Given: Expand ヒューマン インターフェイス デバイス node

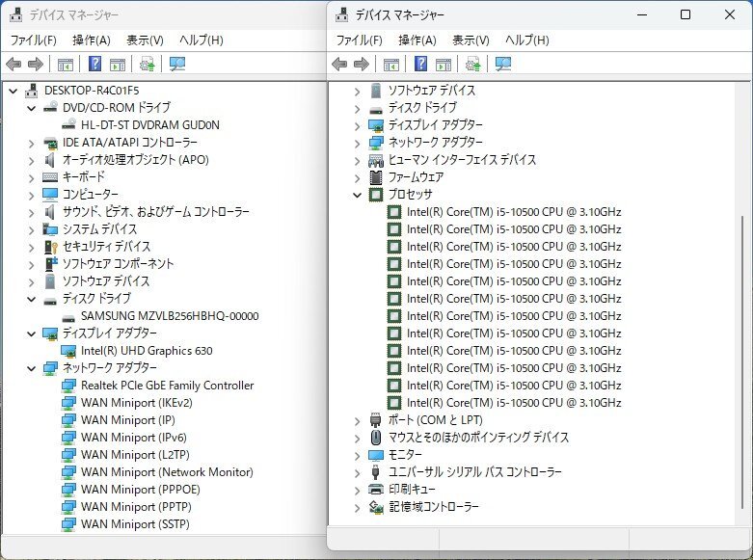Looking at the screenshot, I should [x=358, y=160].
